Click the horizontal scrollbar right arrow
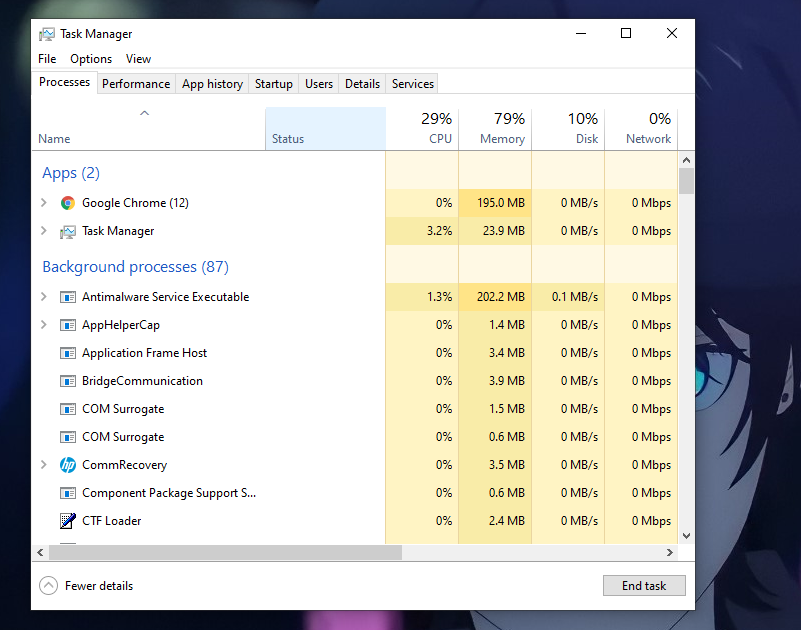 [x=670, y=552]
